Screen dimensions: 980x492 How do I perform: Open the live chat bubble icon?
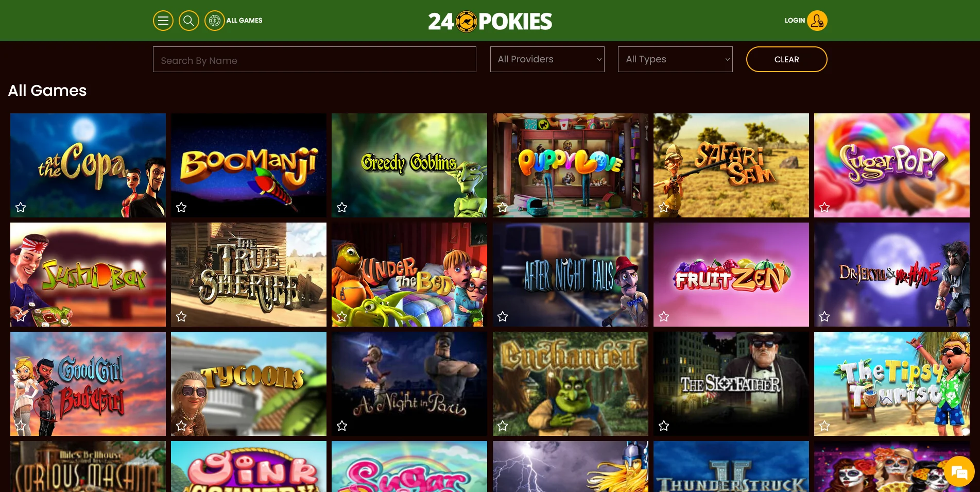tap(959, 471)
